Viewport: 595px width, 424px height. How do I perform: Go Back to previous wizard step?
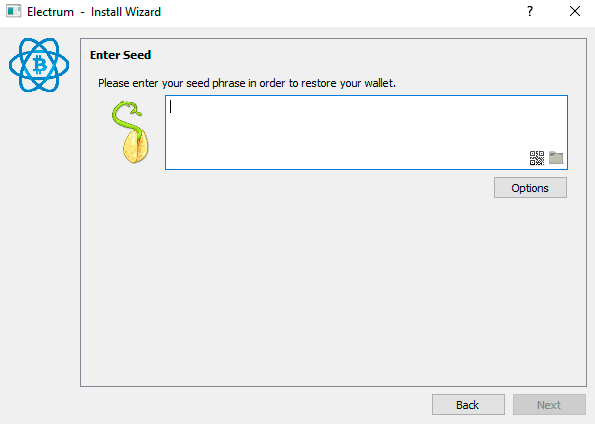pos(468,405)
